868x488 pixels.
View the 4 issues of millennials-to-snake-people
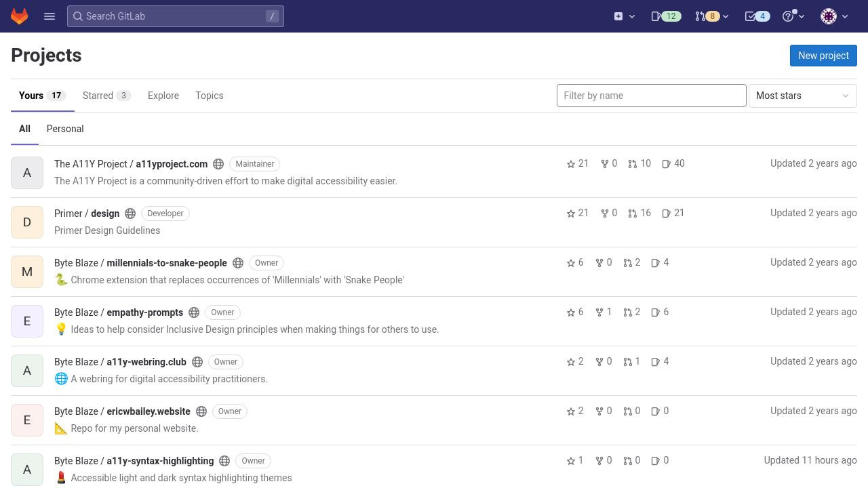click(x=660, y=263)
